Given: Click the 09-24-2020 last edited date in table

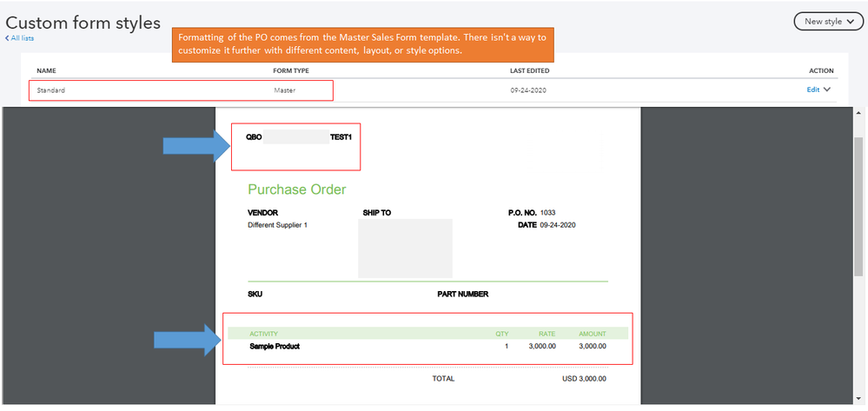Looking at the screenshot, I should click(x=529, y=90).
